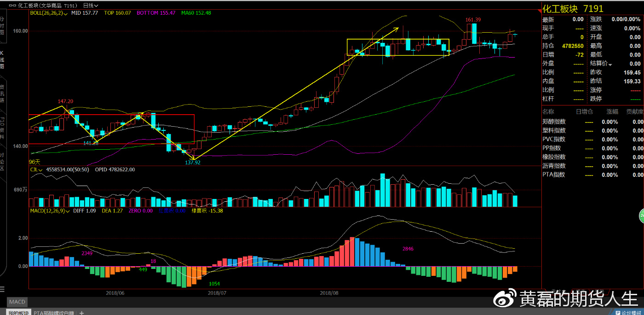Screen dimensions: 644x315
Task: Click the plus icon to add a tab
Action: tap(82, 312)
